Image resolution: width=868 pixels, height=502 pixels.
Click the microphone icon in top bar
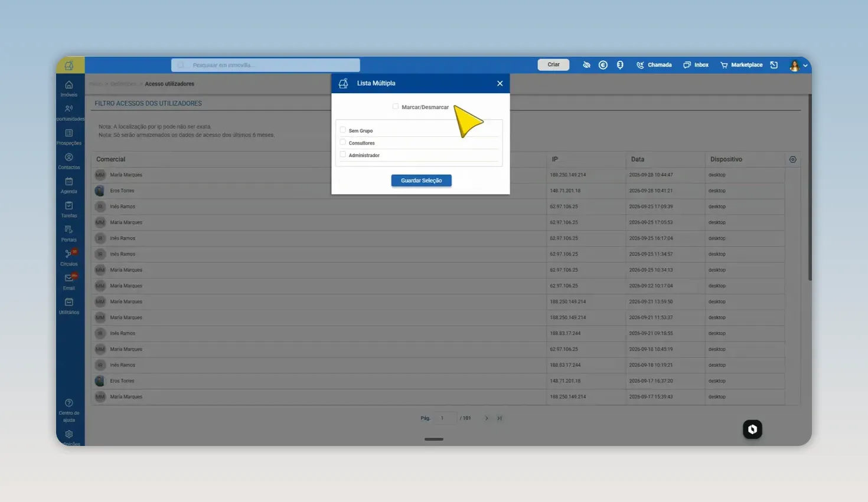[620, 65]
